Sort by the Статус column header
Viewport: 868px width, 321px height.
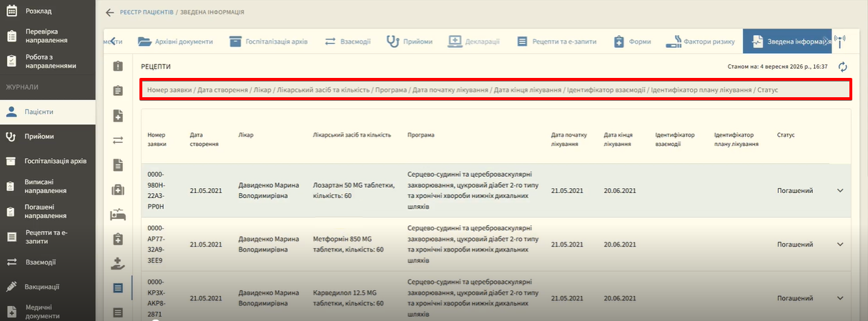[786, 134]
